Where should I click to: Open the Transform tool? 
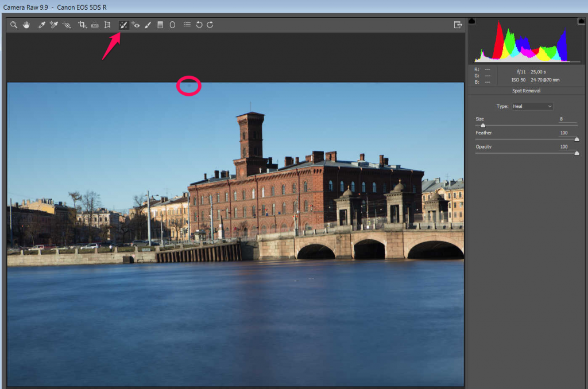tap(107, 25)
